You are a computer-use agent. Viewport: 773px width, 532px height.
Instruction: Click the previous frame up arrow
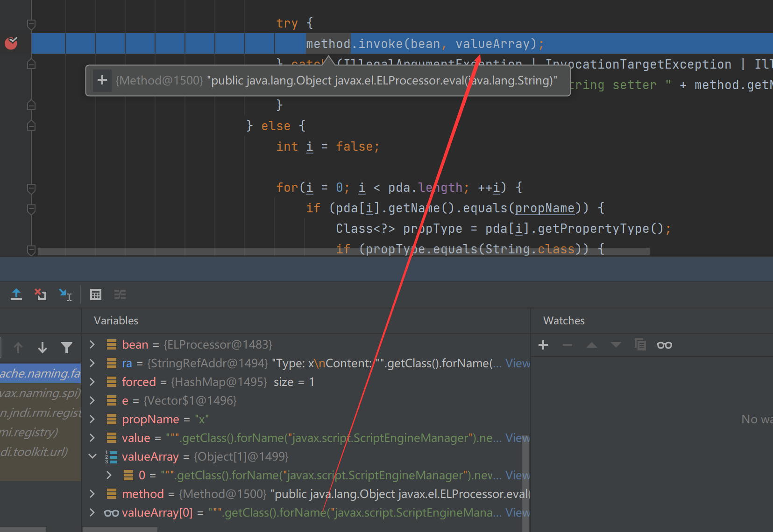coord(18,348)
